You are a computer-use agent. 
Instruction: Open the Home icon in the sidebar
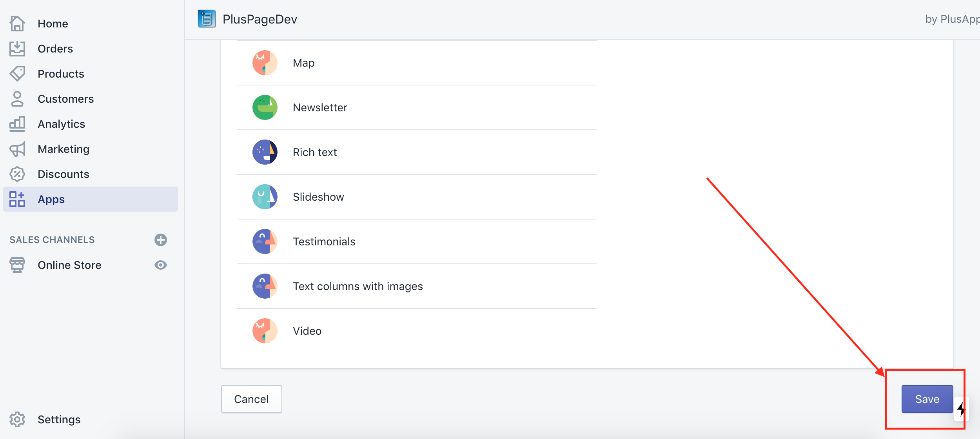pos(17,23)
